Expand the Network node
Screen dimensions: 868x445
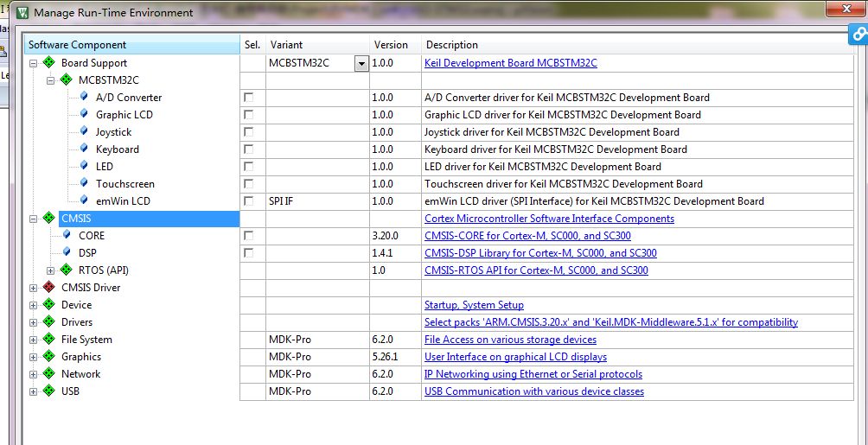pyautogui.click(x=33, y=374)
